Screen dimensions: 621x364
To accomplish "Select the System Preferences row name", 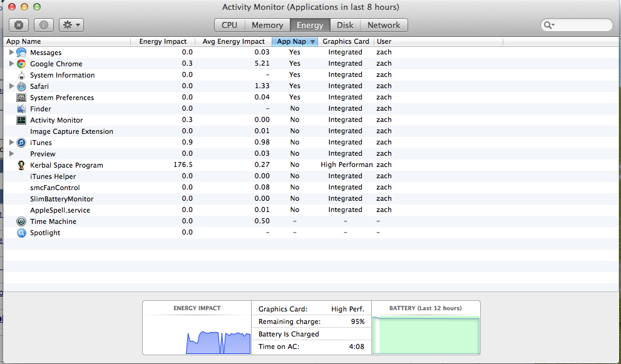I will (x=62, y=98).
